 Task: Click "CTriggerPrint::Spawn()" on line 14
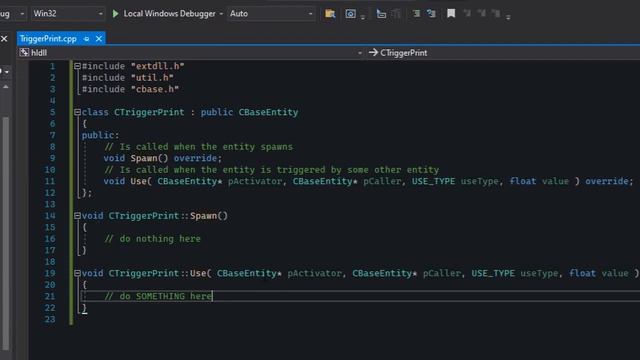tap(168, 216)
